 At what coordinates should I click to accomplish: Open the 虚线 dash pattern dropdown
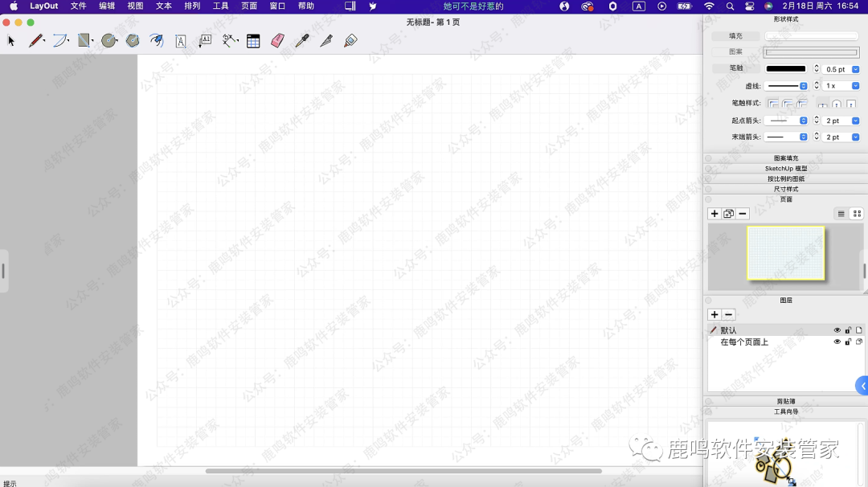(x=803, y=86)
